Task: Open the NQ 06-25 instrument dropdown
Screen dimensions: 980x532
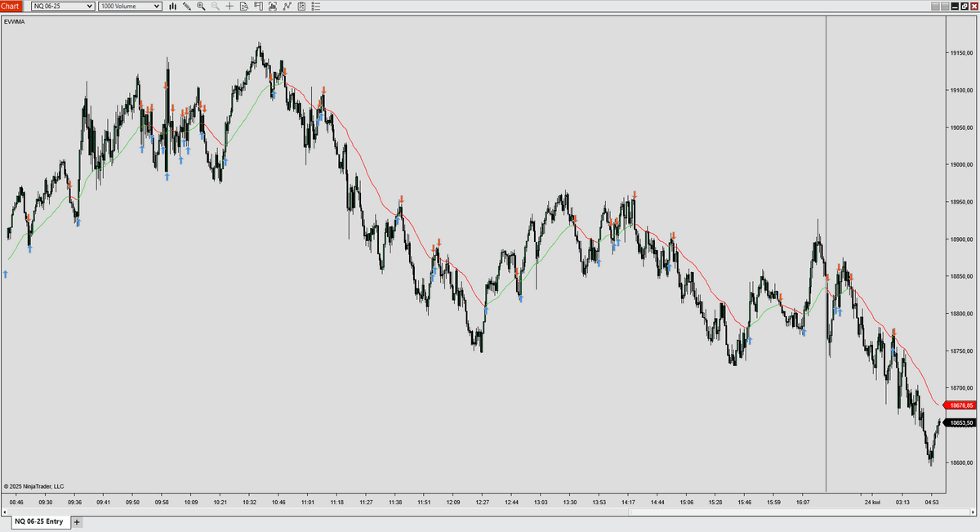Action: (x=62, y=7)
